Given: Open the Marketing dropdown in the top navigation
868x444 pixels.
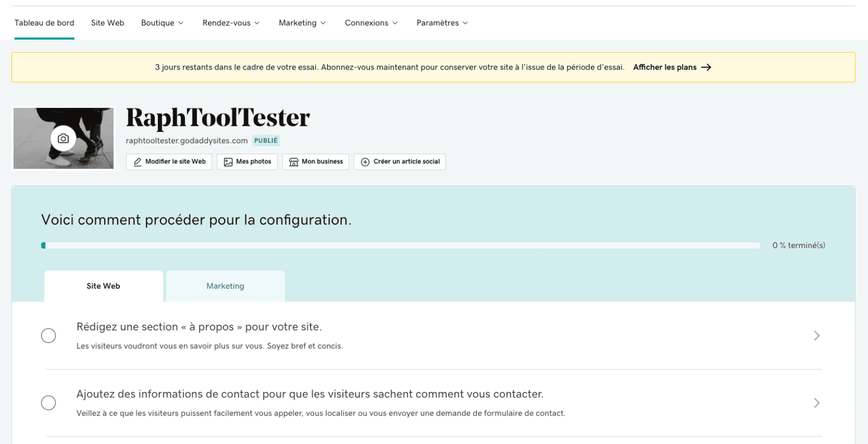Looking at the screenshot, I should (x=302, y=23).
